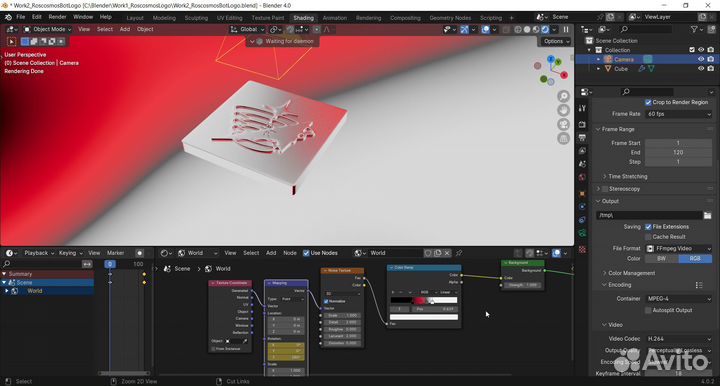Open the Render properties tab
This screenshot has height=386, width=720.
582,124
